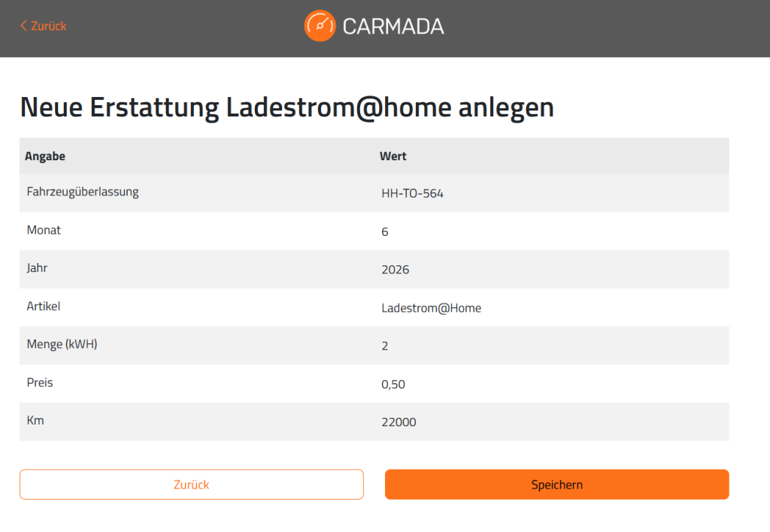
Task: Click the Monat value 6
Action: click(x=385, y=231)
